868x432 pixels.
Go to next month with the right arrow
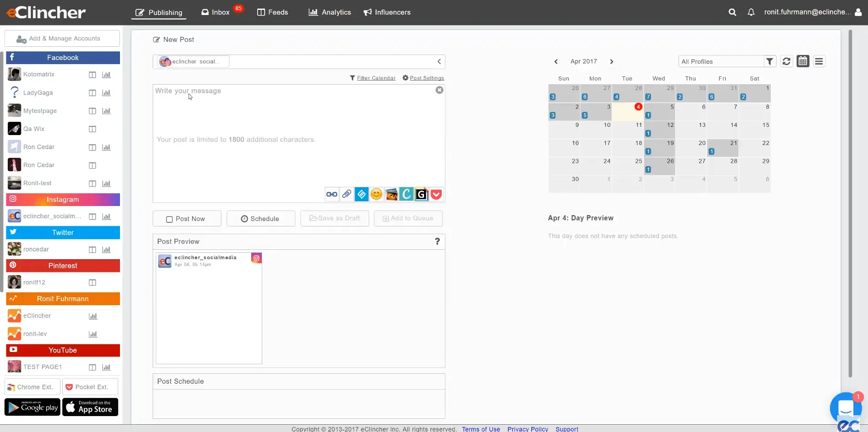(612, 61)
